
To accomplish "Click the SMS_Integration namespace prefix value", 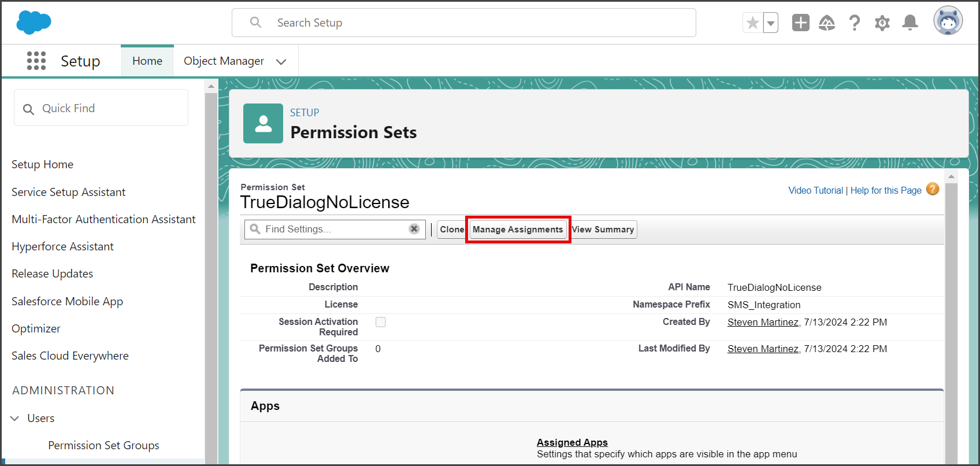I will click(764, 305).
